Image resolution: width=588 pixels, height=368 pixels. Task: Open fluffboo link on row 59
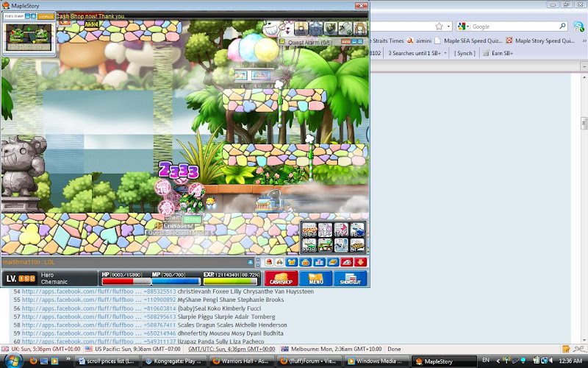click(x=98, y=333)
